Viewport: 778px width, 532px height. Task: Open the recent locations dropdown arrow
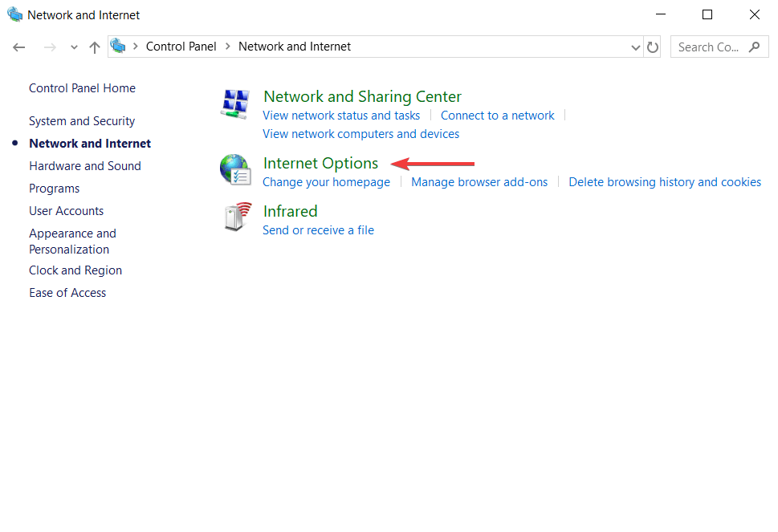click(x=74, y=47)
